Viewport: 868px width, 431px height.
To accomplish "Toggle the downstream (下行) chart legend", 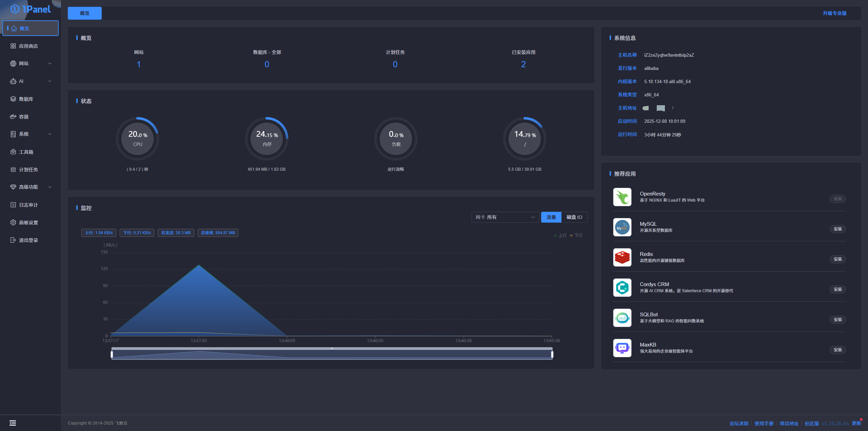I will [x=576, y=236].
